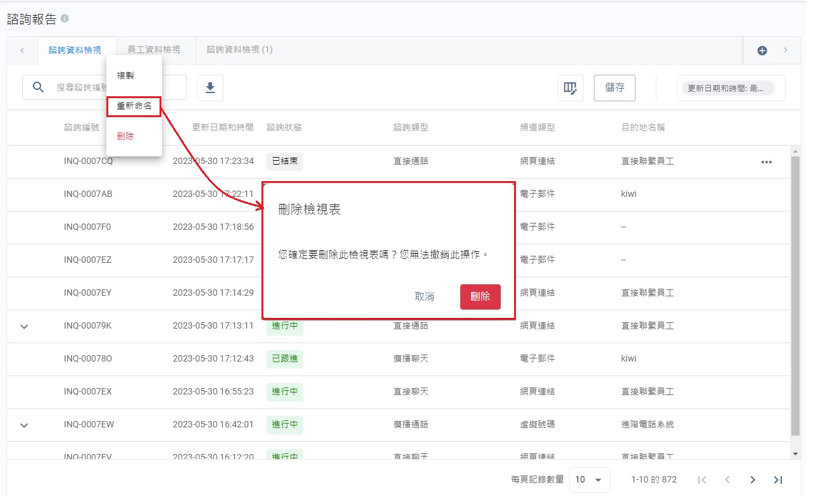Select inquiry number INQ-00078O
Image resolution: width=823 pixels, height=504 pixels.
point(88,358)
